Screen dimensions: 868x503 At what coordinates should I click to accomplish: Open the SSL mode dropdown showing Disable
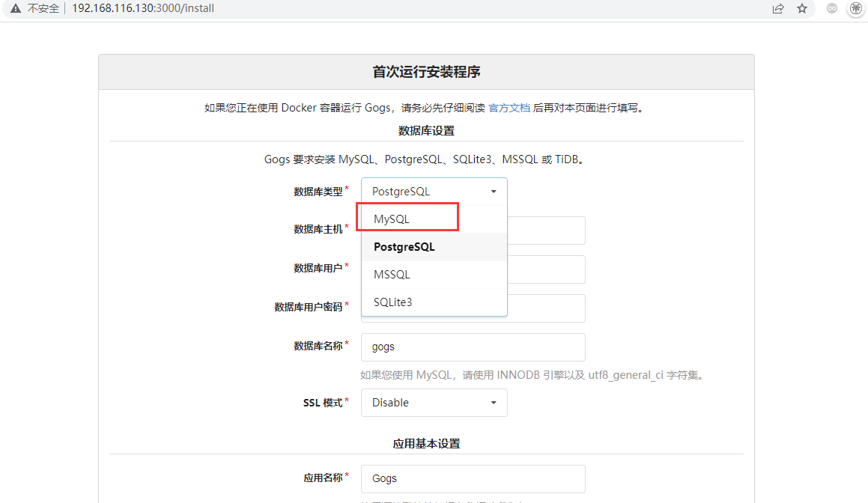[x=434, y=403]
